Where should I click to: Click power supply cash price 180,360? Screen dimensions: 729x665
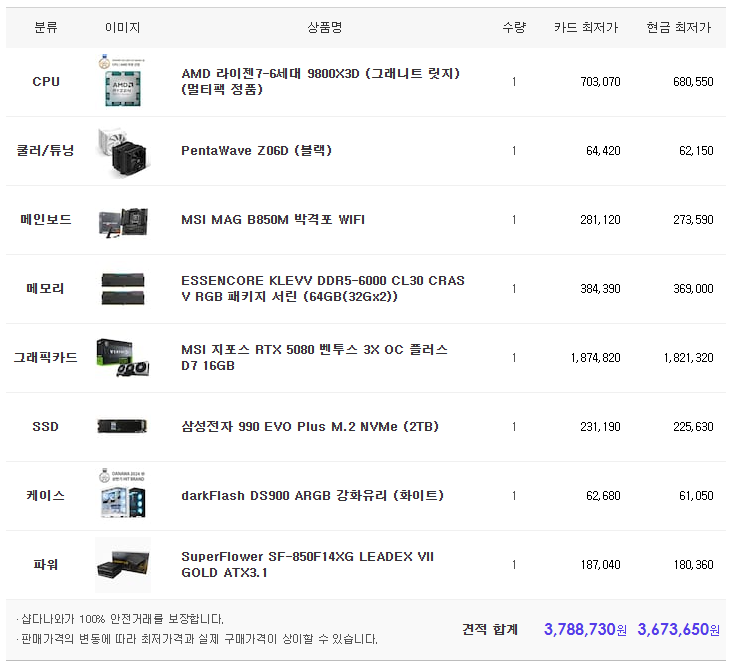(x=693, y=565)
